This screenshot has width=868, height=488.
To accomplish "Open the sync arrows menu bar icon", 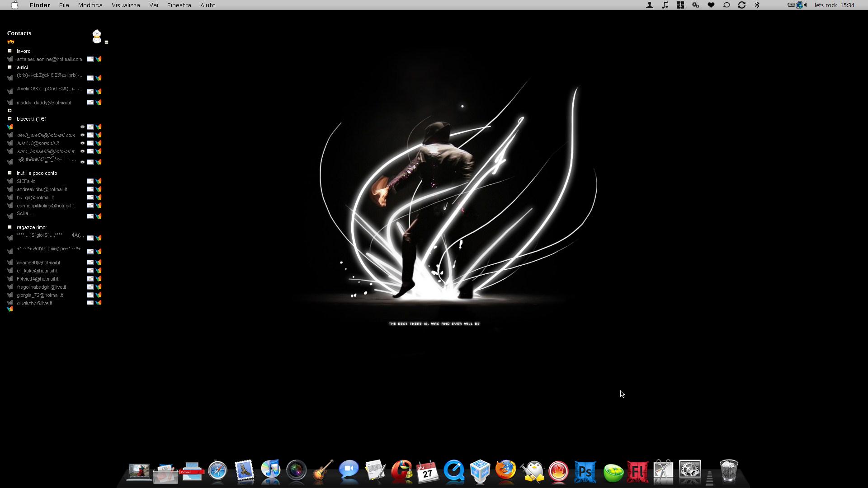I will pyautogui.click(x=742, y=5).
